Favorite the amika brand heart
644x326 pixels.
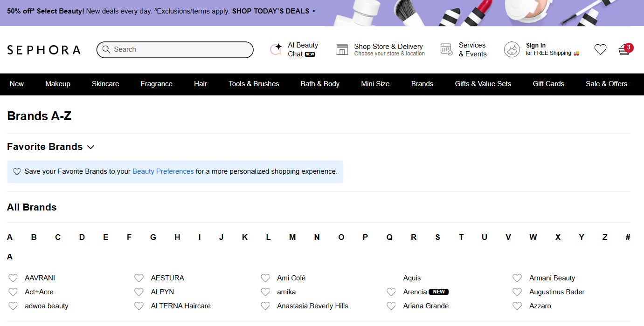point(265,292)
